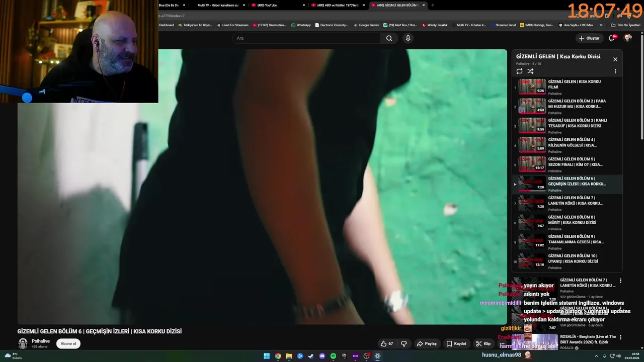Open Ana Sayfa • HBO Max bookmark
Image resolution: width=644 pixels, height=362 pixels.
pos(576,25)
